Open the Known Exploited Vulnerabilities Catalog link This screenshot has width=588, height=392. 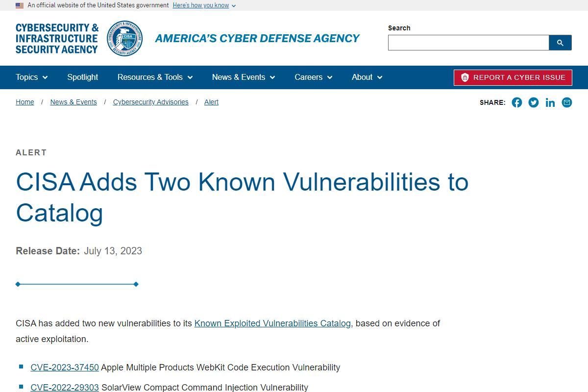point(272,323)
